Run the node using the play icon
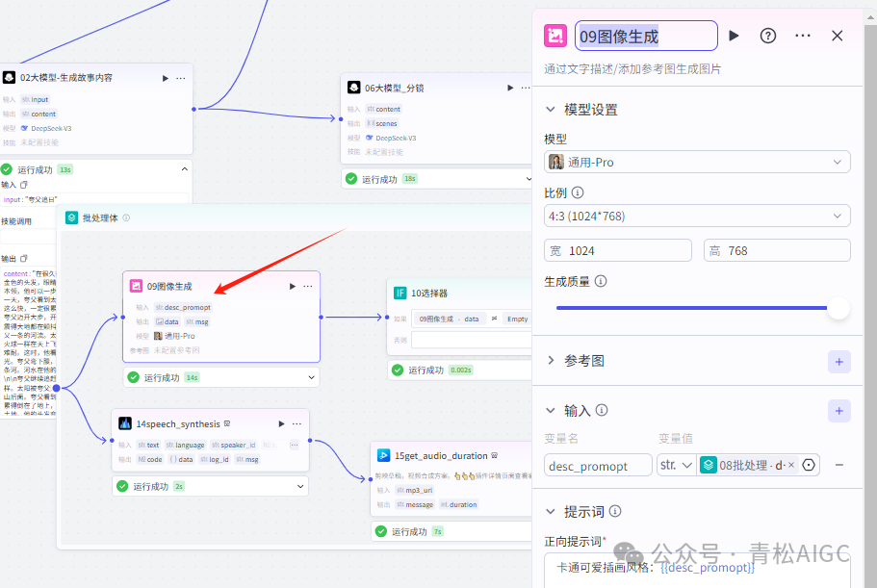Image resolution: width=877 pixels, height=588 pixels. [735, 36]
